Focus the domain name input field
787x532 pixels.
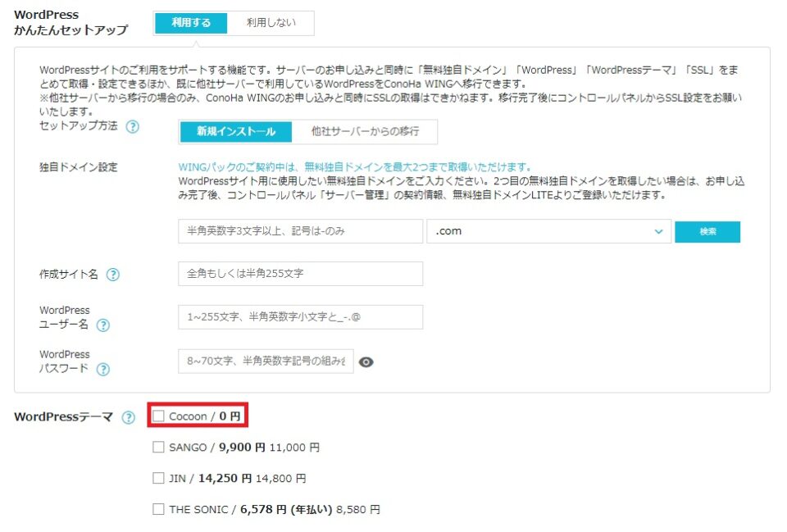(x=301, y=231)
